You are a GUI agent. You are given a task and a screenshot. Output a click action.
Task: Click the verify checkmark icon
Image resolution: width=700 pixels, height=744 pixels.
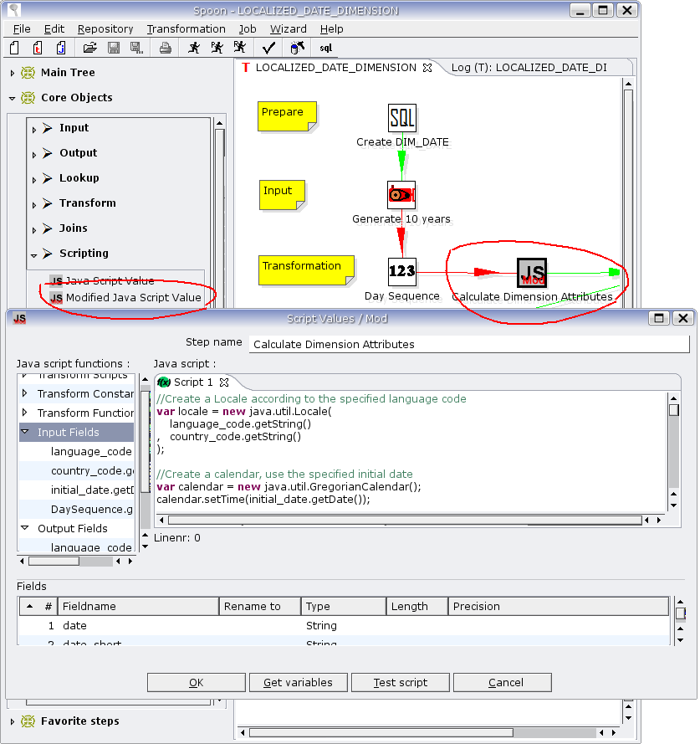pos(268,48)
